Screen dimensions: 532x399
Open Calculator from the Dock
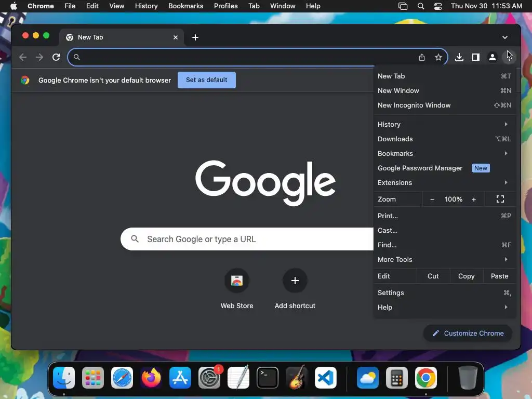coord(396,378)
